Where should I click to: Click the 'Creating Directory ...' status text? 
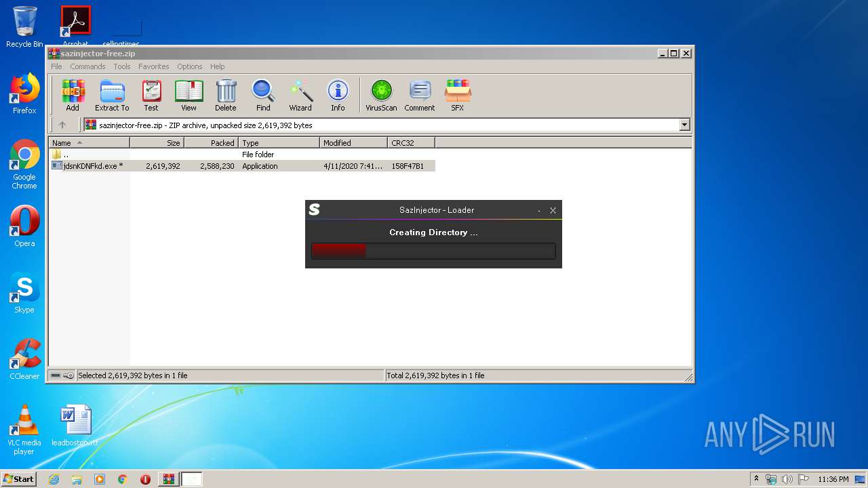(433, 232)
